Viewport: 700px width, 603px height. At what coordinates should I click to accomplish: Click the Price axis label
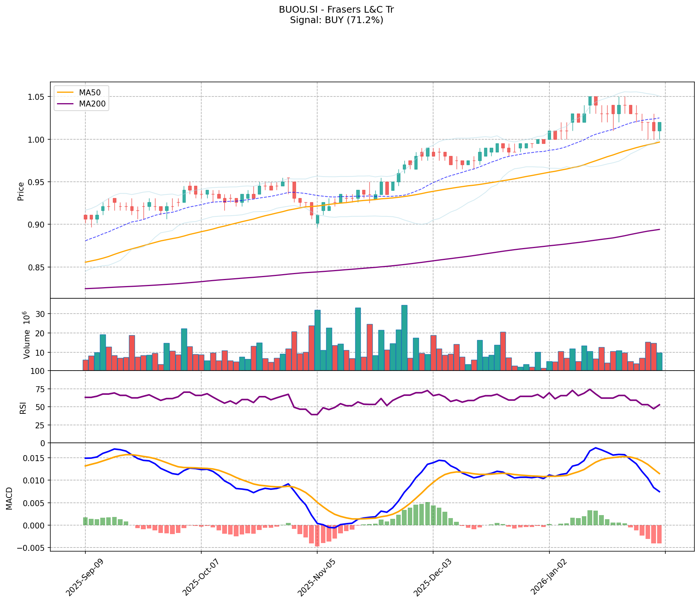point(21,191)
